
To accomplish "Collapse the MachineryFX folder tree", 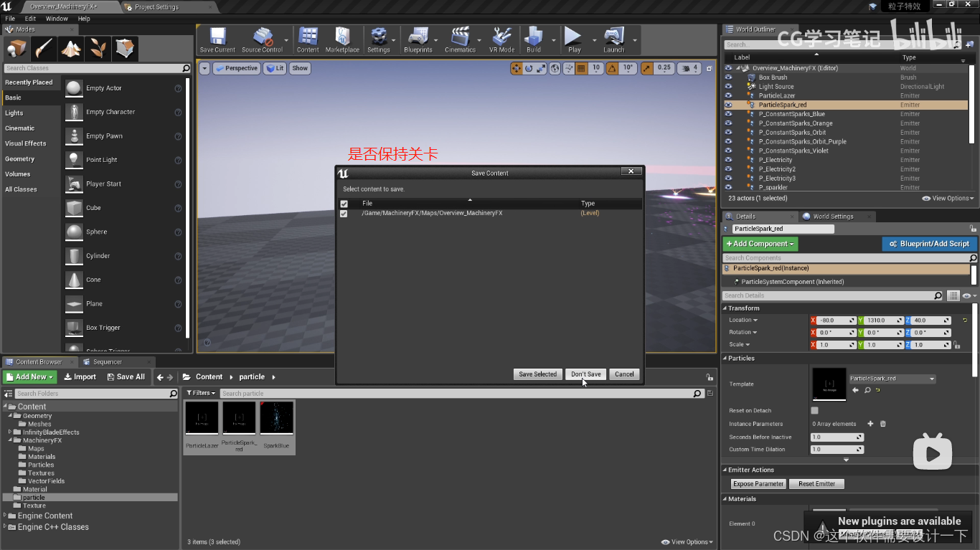I will point(11,440).
